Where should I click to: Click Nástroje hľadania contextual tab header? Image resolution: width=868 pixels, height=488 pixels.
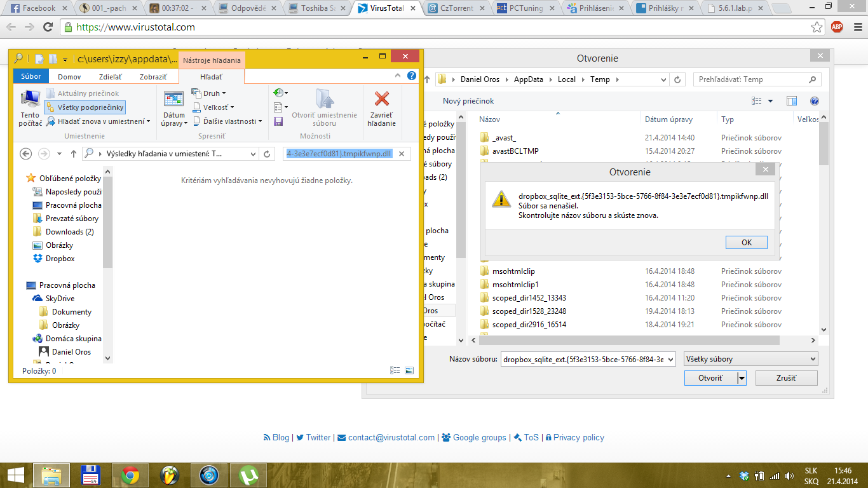tap(212, 60)
